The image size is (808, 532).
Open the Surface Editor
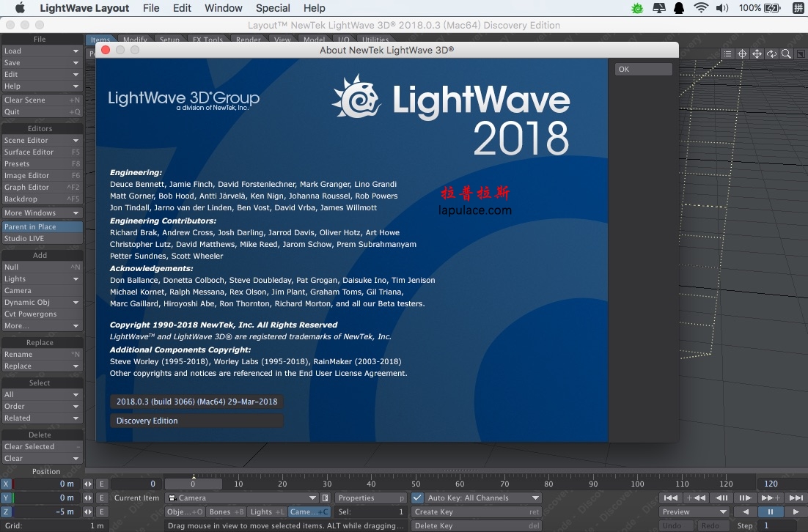click(42, 152)
